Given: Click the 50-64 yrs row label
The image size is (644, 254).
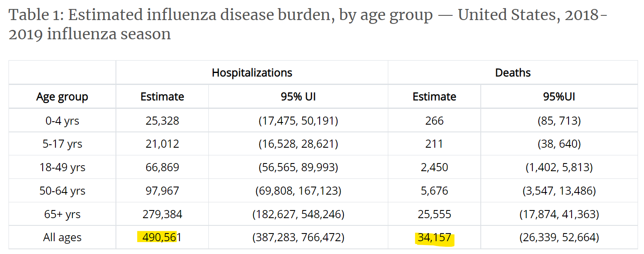Looking at the screenshot, I should pyautogui.click(x=62, y=191).
